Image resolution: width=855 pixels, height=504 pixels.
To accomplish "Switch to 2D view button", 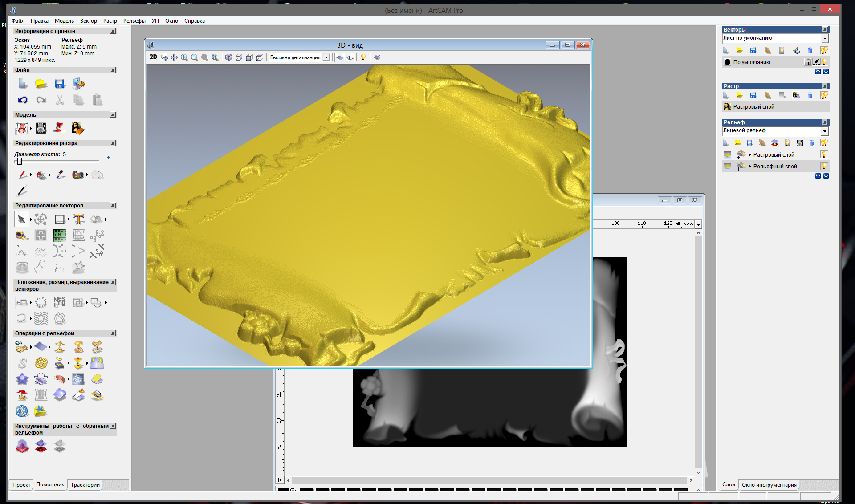I will coord(153,57).
